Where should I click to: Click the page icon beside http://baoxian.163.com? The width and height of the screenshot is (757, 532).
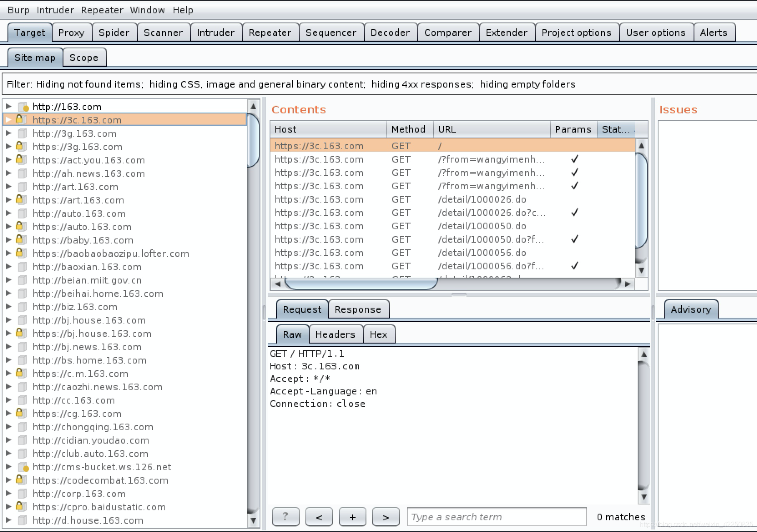[x=23, y=267]
